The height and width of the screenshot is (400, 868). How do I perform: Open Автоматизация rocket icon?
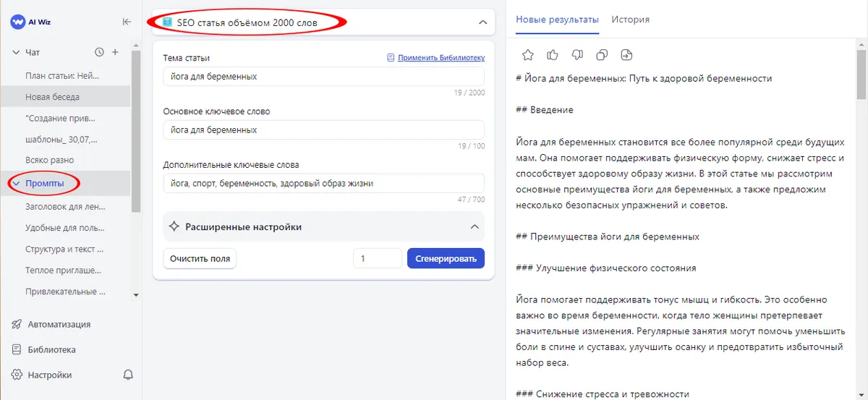pos(17,324)
